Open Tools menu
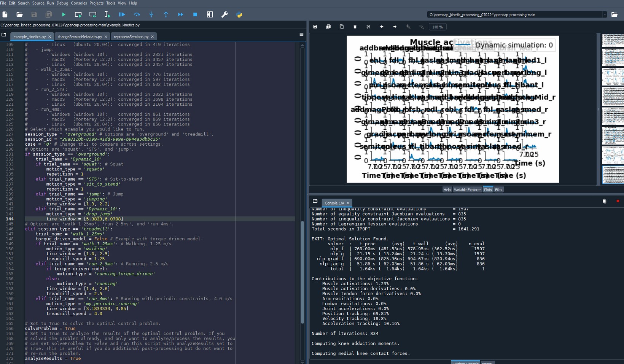The width and height of the screenshot is (624, 364). click(111, 3)
